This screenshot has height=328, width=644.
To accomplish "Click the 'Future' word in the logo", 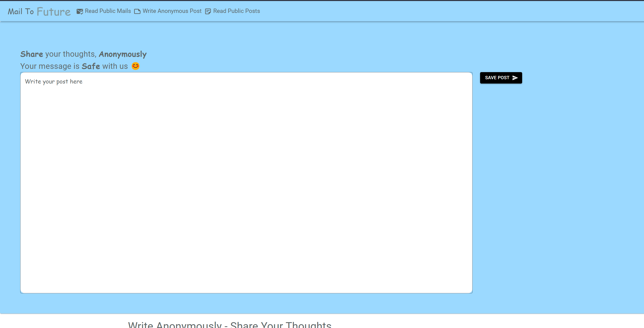I will tap(54, 12).
